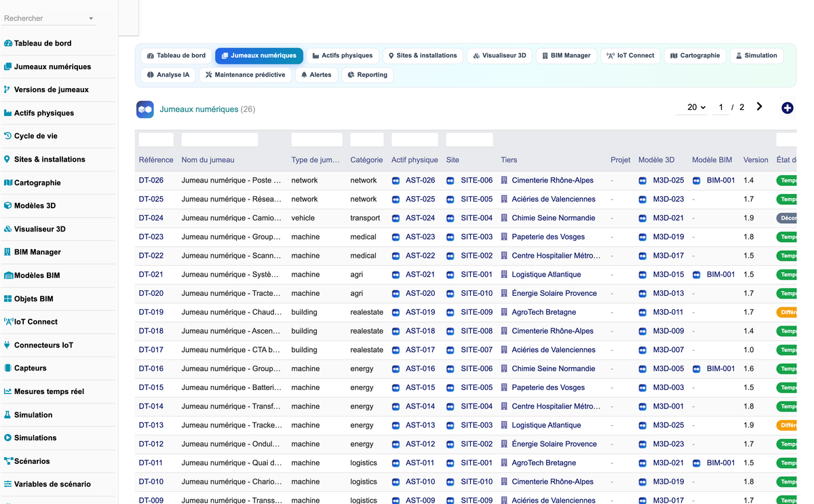The height and width of the screenshot is (504, 814).
Task: Click BIM Manager sidebar building icon
Action: 8,252
